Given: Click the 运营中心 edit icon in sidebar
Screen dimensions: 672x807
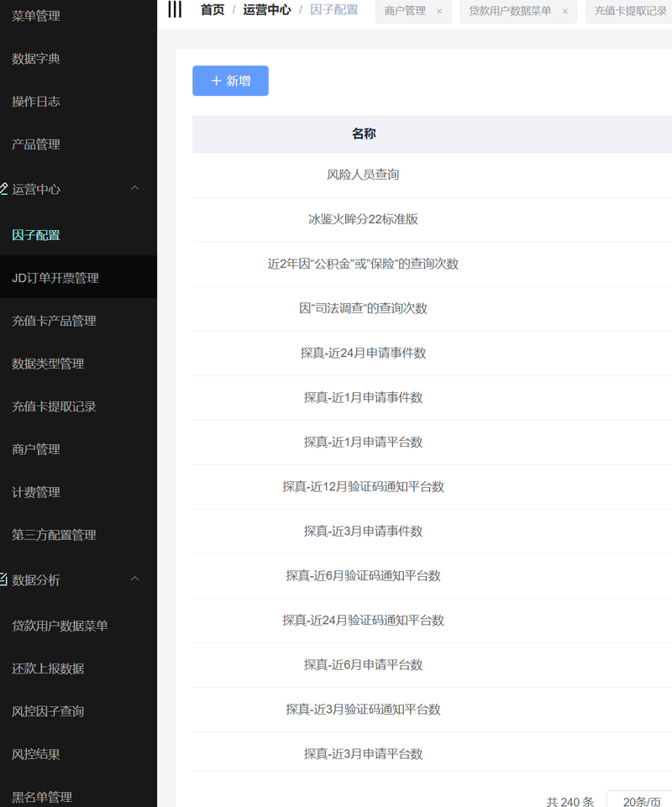Looking at the screenshot, I should [x=3, y=189].
